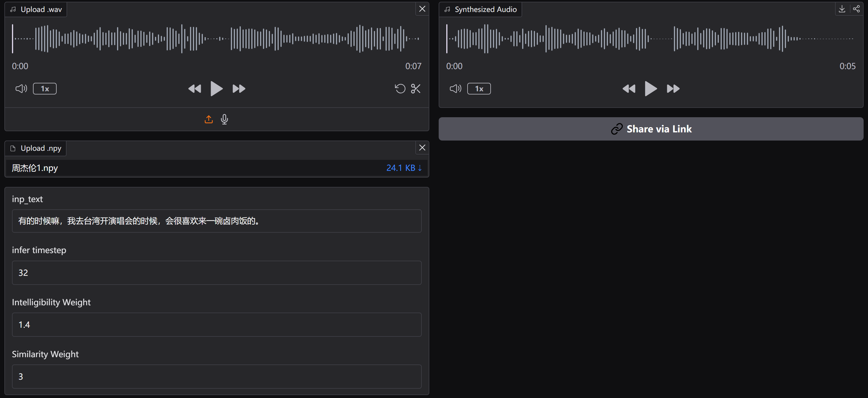
Task: Click the infer timestep input field
Action: point(217,272)
